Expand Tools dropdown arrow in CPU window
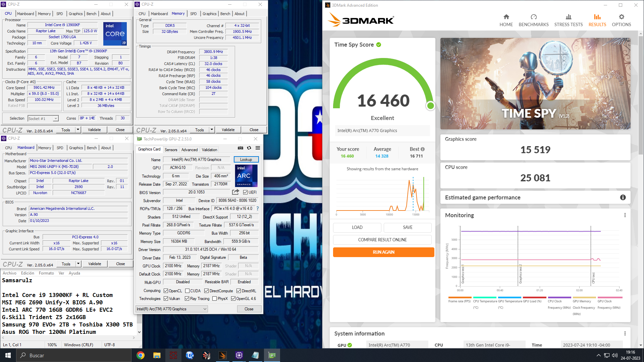Screen dimensions: 644x362 [78, 130]
